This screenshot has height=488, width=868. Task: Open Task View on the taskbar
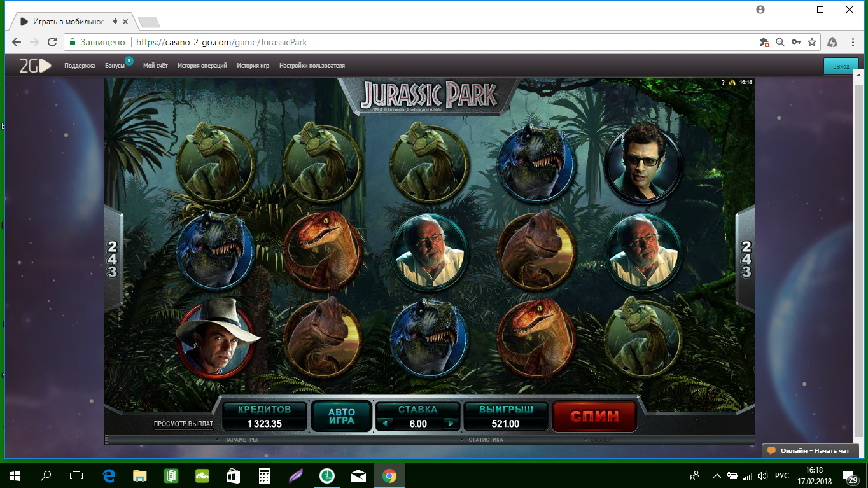[76, 475]
